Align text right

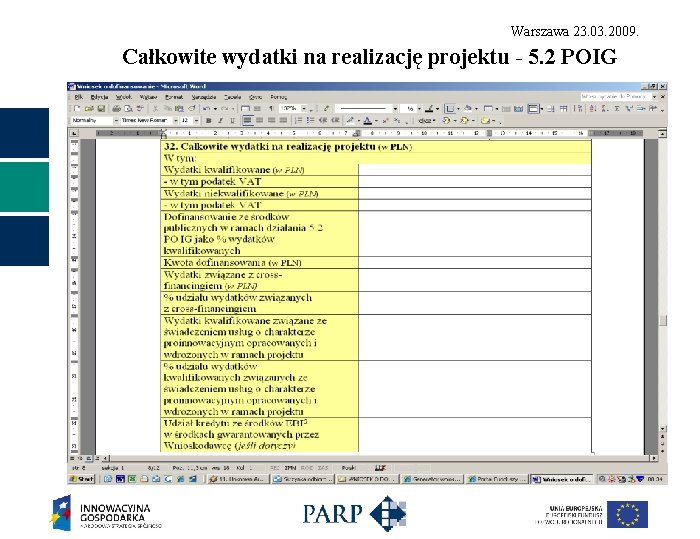[x=271, y=120]
